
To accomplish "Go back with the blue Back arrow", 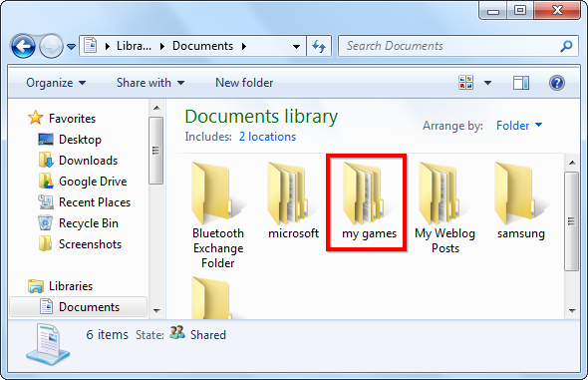I will point(23,46).
